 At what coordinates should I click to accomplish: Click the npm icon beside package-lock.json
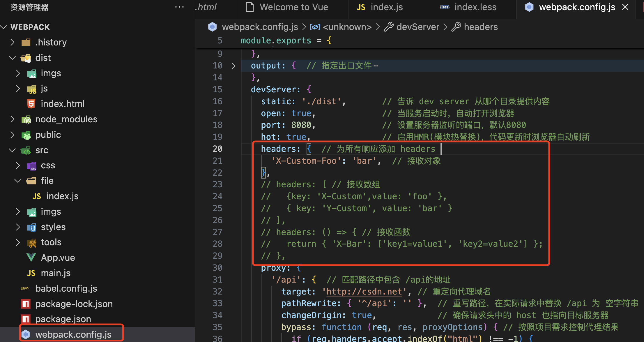26,304
